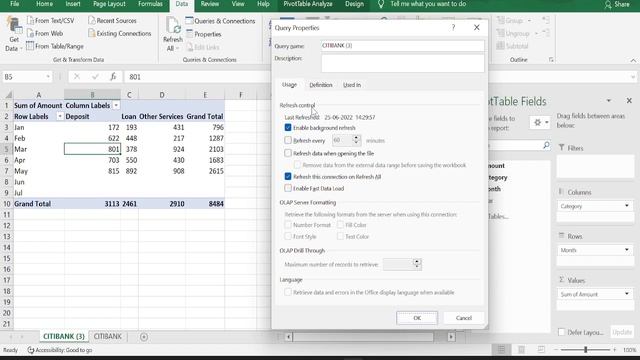Screen dimensions: 640x360
Task: Open the Sum of Amount dropdown in Values
Action: point(627,293)
